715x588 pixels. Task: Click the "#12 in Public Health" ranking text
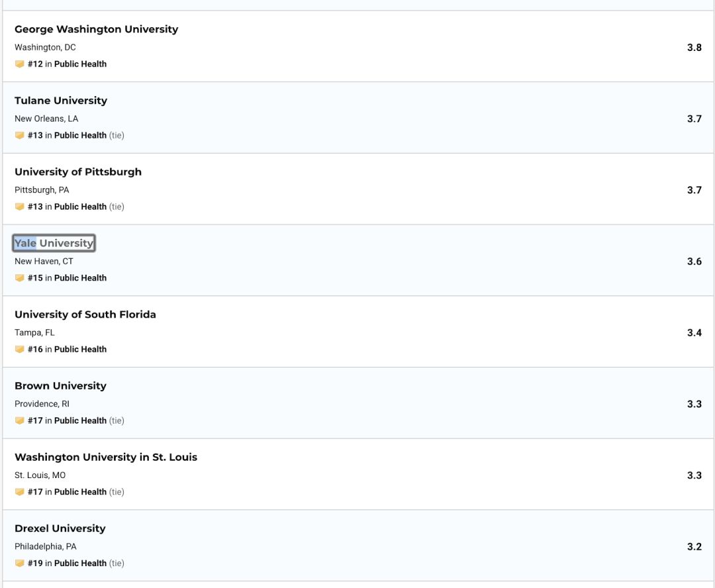click(x=67, y=64)
